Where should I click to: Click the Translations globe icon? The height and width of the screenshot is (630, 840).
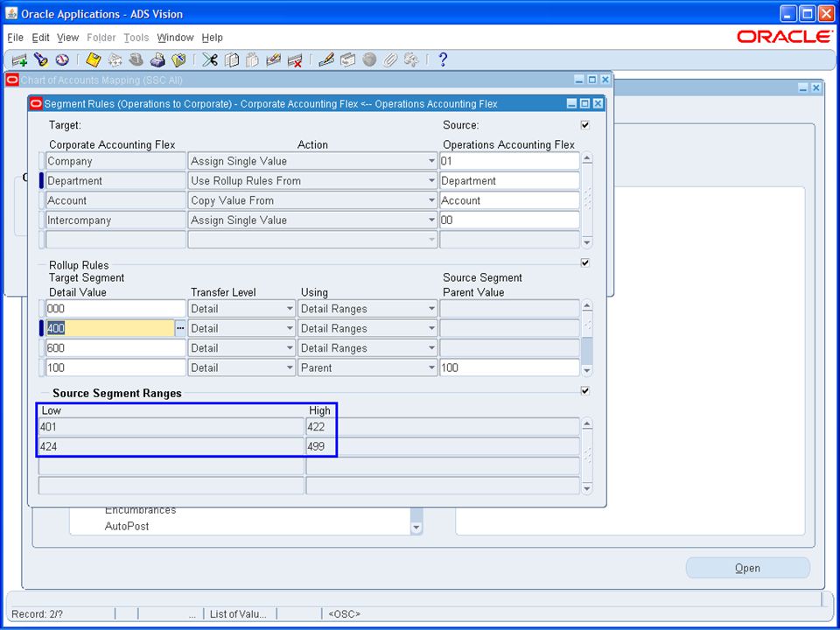point(369,59)
